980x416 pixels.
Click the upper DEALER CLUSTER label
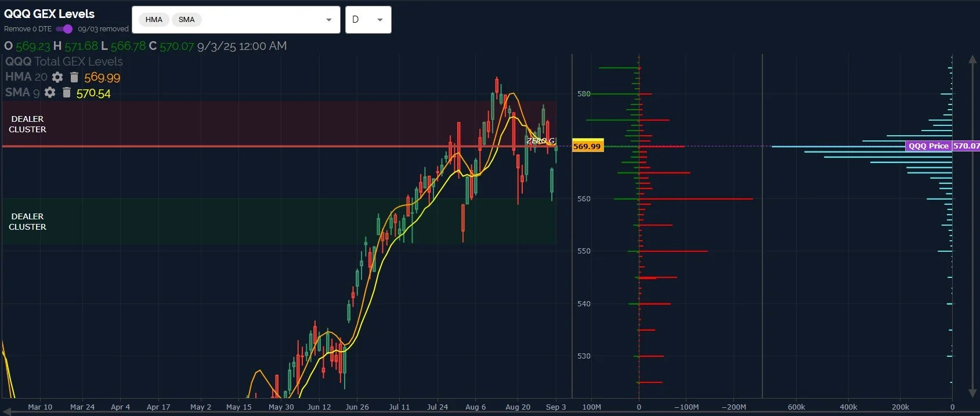click(27, 124)
